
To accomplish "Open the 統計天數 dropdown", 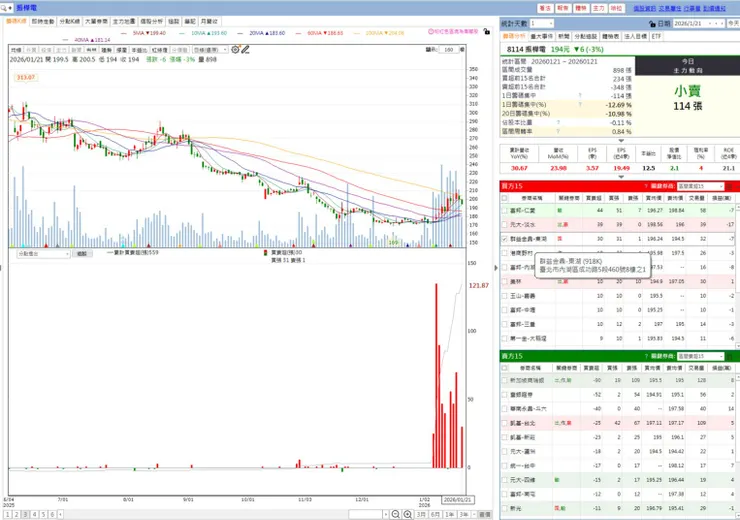I will coord(541,24).
